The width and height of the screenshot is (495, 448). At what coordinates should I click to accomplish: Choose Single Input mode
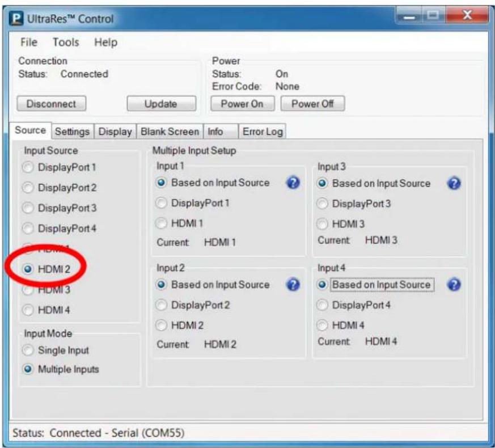(56, 350)
